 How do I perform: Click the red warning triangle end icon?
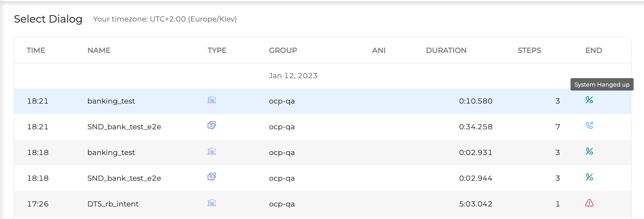click(589, 203)
